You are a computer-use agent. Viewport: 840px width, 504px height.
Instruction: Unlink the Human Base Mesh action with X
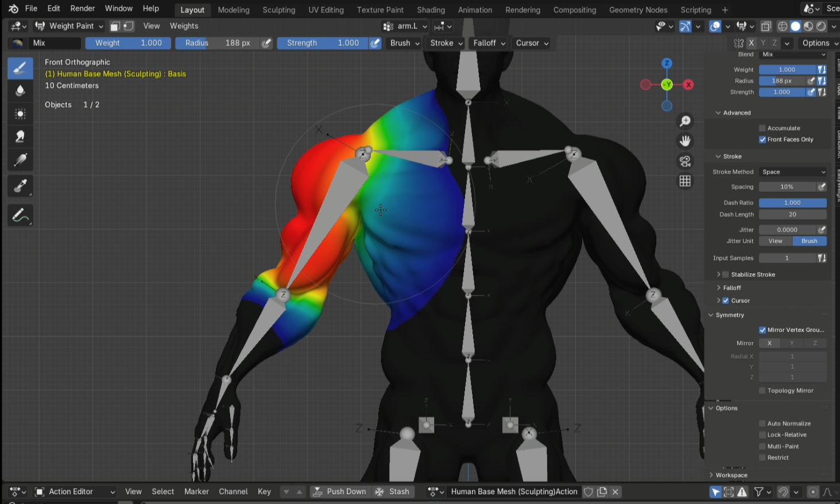(615, 492)
